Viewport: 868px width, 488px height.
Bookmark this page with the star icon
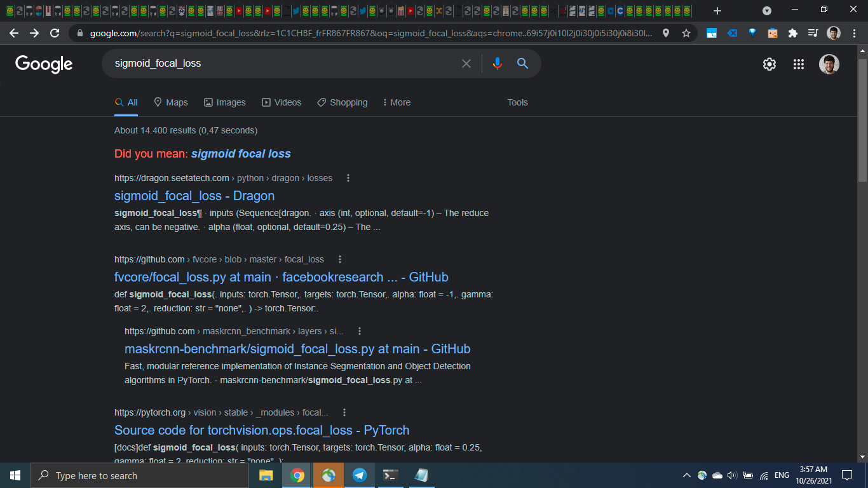[686, 33]
